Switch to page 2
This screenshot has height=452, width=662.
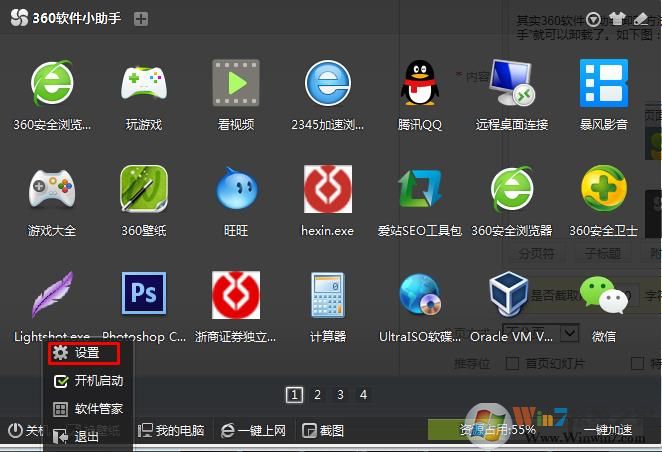pos(317,395)
